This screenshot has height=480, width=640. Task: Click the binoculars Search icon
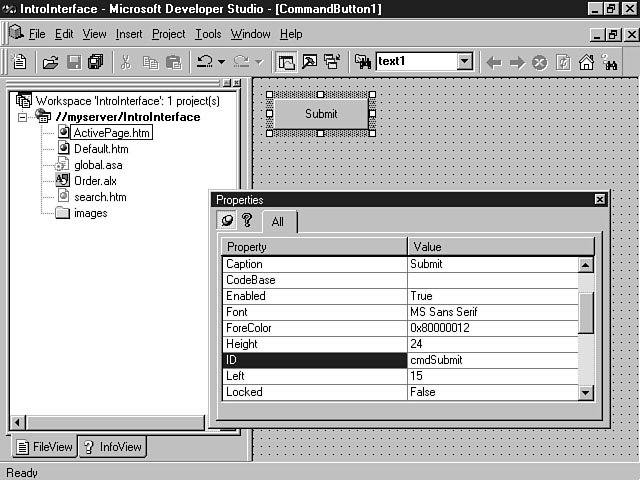coord(611,62)
